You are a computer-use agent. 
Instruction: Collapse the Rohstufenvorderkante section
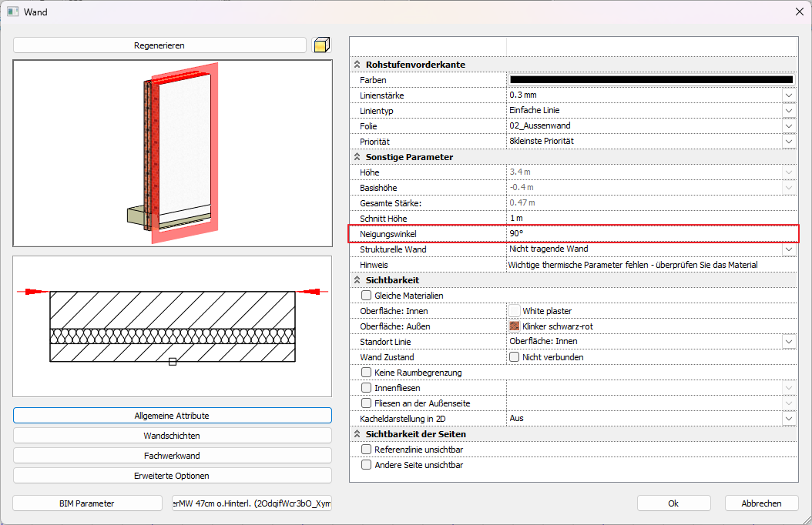click(x=357, y=65)
